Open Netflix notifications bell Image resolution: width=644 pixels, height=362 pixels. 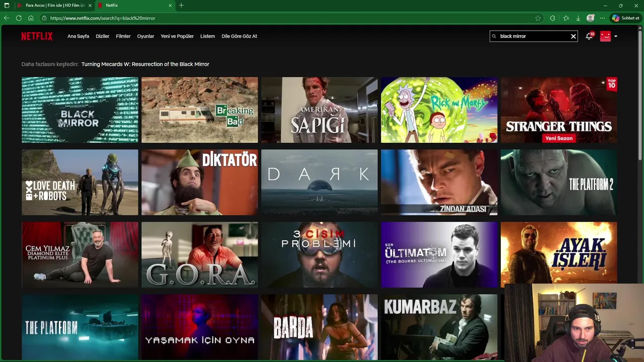click(589, 36)
